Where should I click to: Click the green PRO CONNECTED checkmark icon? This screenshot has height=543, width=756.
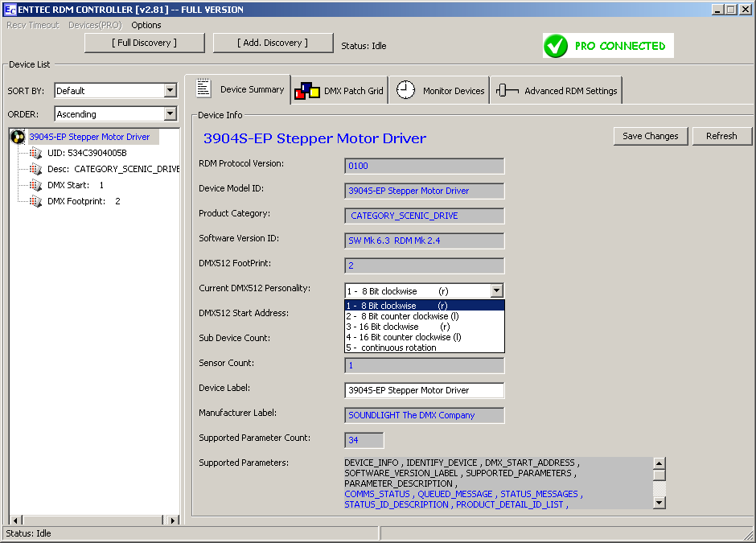[x=556, y=46]
